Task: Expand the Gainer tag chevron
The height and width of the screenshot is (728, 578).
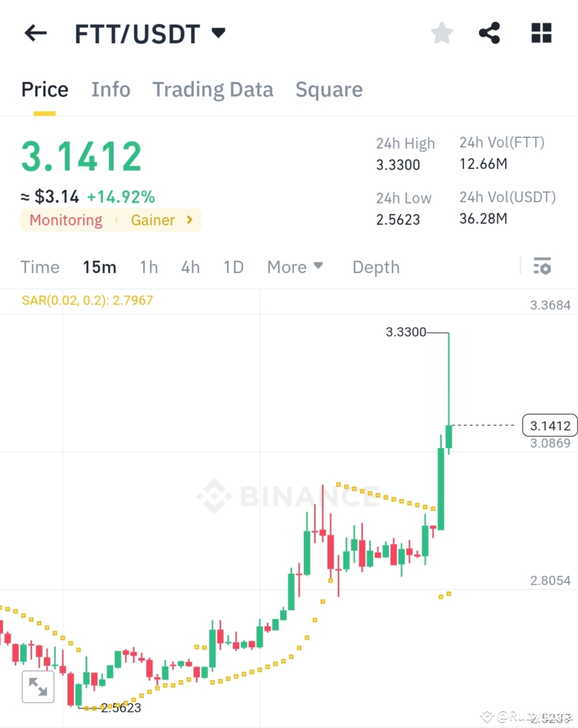Action: pyautogui.click(x=189, y=220)
